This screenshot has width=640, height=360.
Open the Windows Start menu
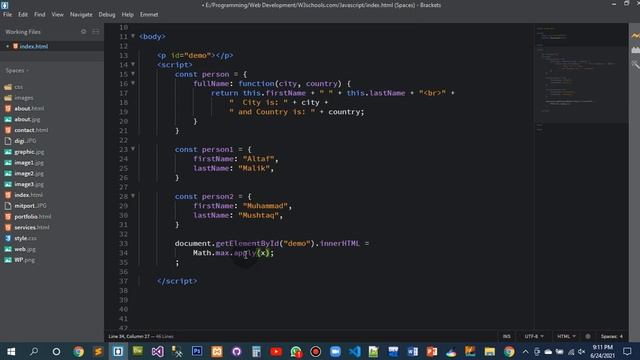[x=11, y=351]
